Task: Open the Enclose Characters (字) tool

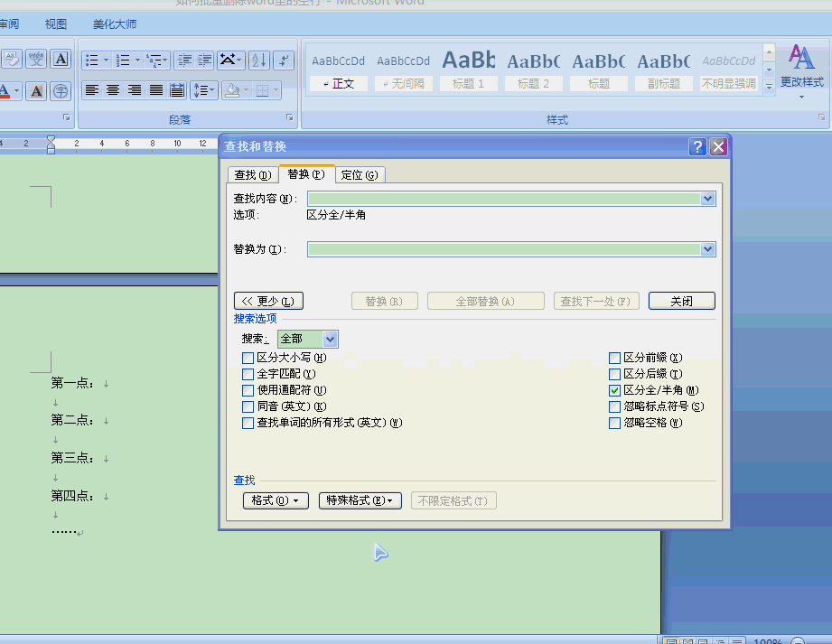Action: point(61,90)
